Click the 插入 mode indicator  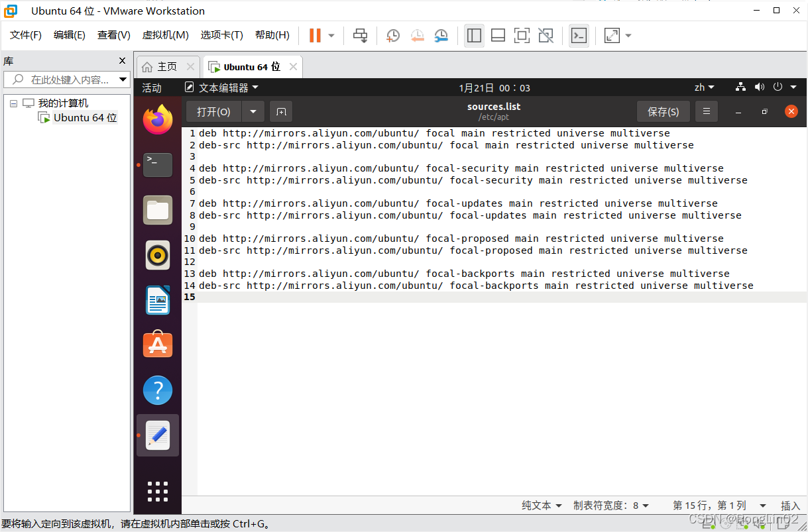click(x=790, y=505)
